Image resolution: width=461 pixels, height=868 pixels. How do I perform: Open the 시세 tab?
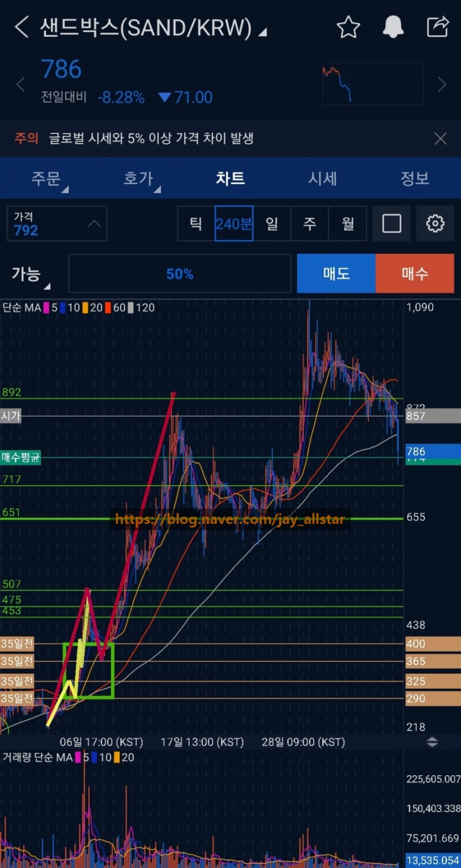coord(323,178)
